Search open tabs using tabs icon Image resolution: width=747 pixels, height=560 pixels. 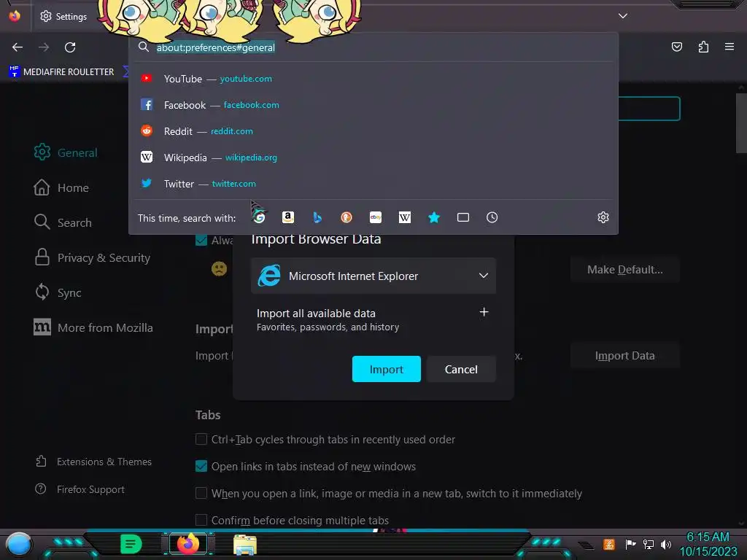pos(463,217)
